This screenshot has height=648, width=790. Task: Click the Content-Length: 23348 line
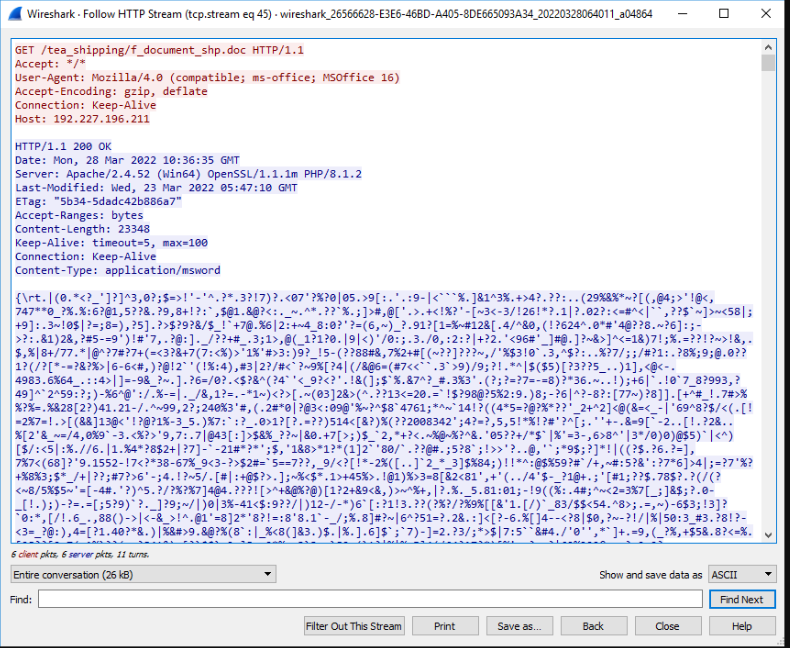(x=82, y=229)
